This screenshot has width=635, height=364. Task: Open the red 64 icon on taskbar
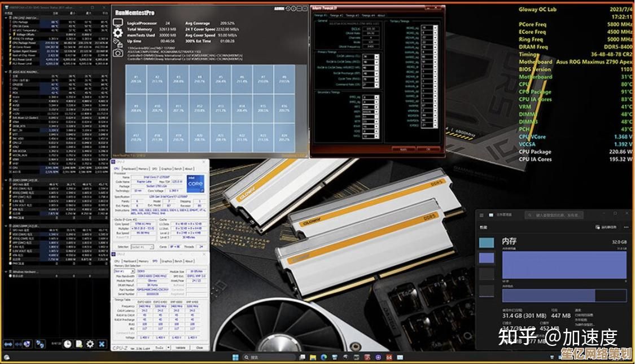tap(389, 357)
